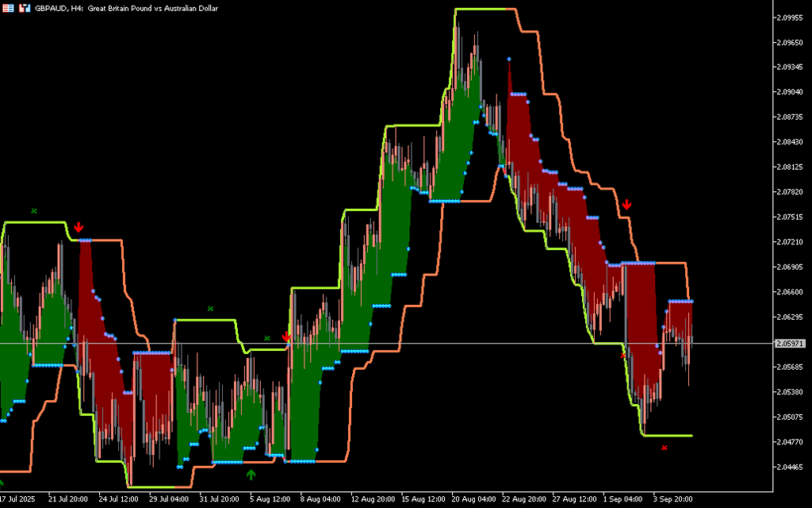
Task: Click the 8 Aug 04:00 time label
Action: click(320, 499)
